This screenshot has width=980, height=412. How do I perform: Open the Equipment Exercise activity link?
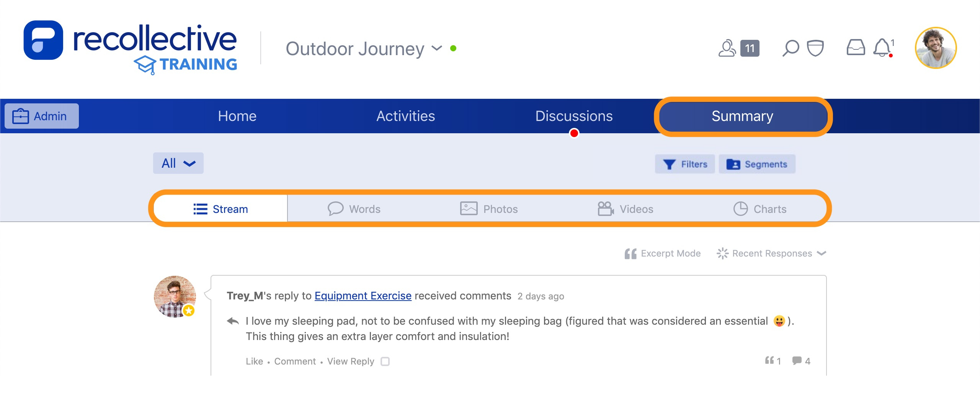[x=362, y=296]
